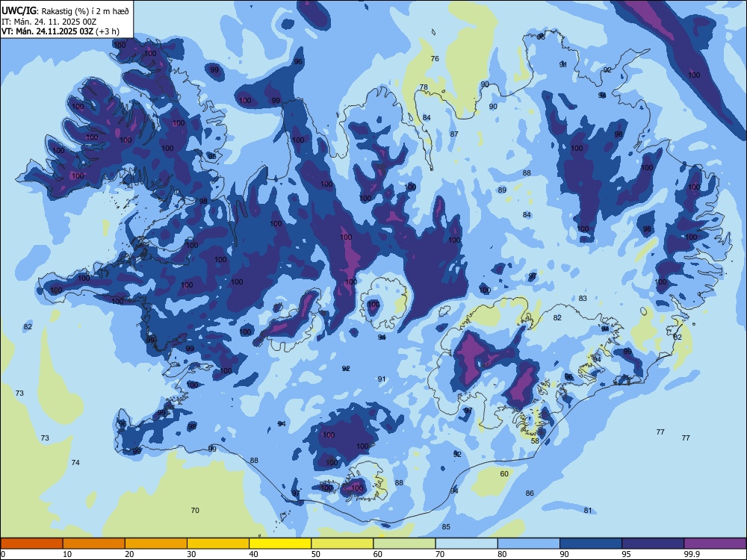
Task: Click the map value '74' in the southwest sea
Action: (x=75, y=462)
